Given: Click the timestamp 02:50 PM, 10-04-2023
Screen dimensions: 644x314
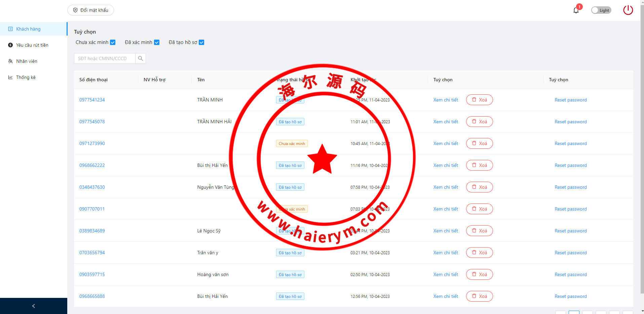Looking at the screenshot, I should tap(370, 274).
